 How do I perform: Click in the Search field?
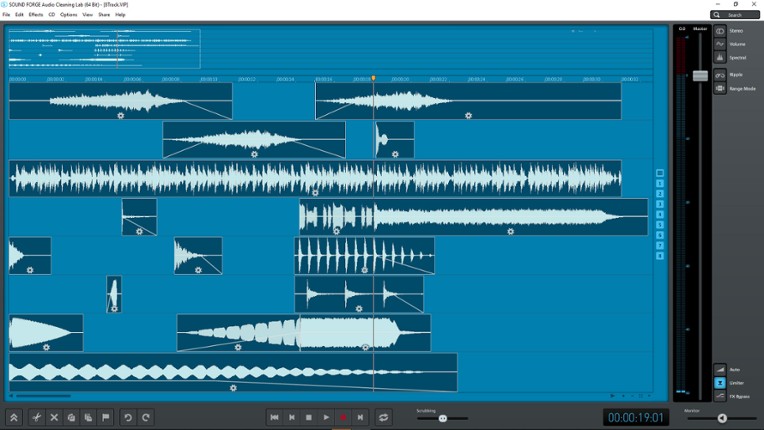pyautogui.click(x=740, y=15)
